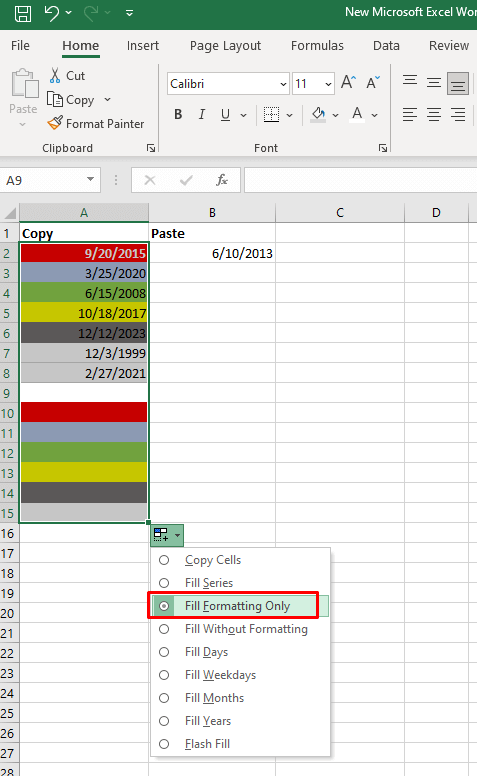Click the Redo arrow icon
The image size is (477, 776).
91,13
